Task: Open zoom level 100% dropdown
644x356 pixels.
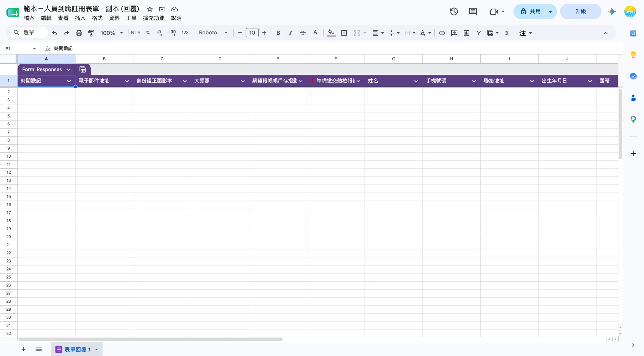Action: 112,33
